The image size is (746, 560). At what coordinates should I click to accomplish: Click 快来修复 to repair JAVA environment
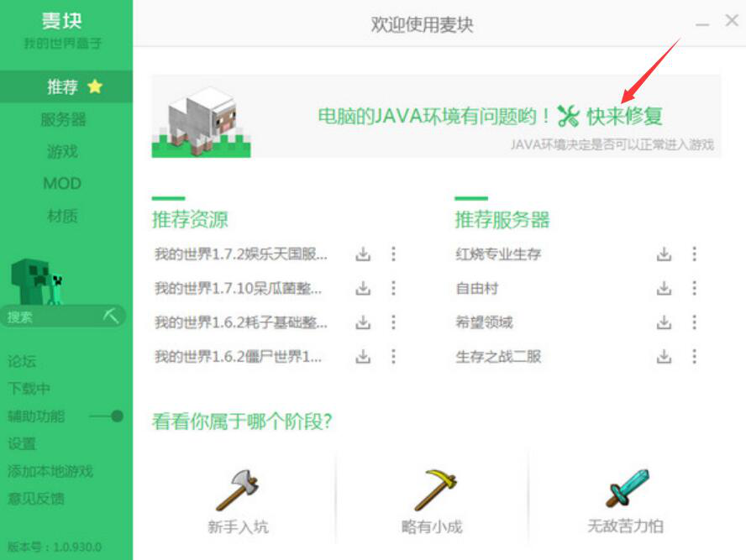coord(624,116)
